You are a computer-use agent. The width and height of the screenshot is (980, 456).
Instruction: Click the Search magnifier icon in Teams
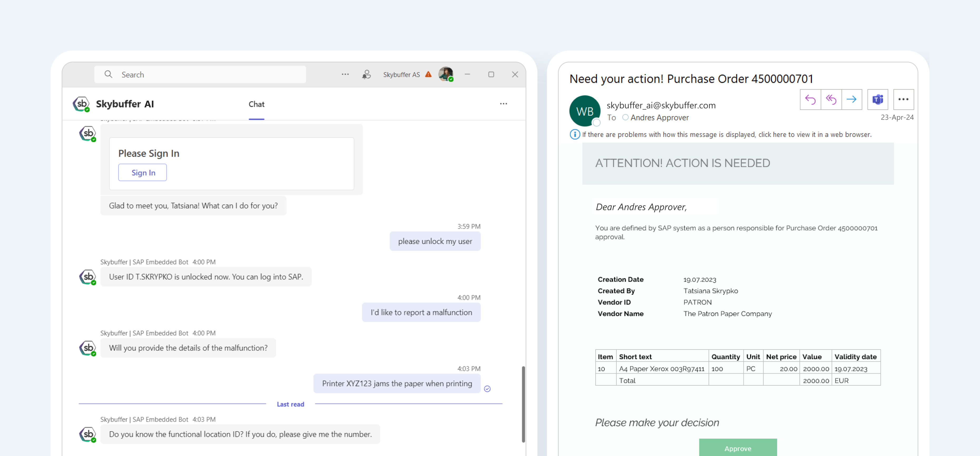click(x=109, y=74)
